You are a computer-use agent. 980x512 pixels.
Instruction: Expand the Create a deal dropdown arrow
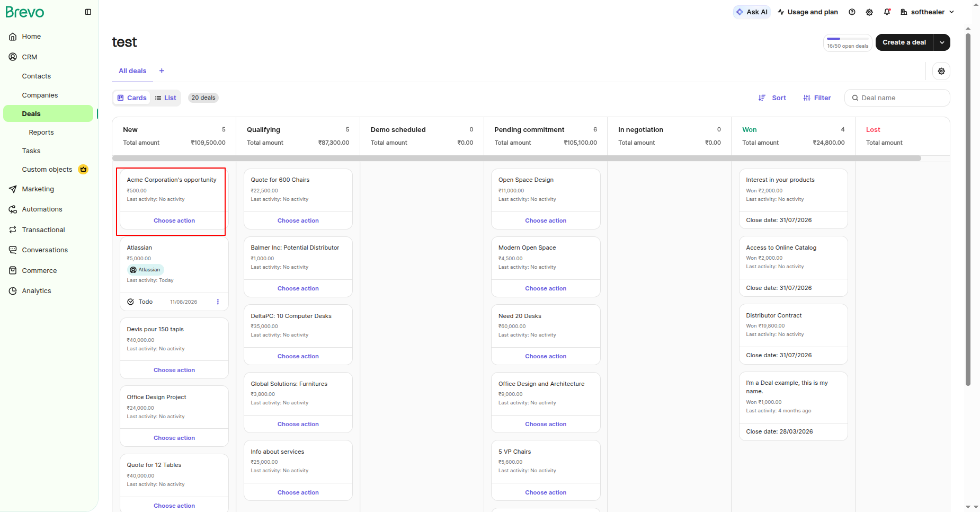tap(942, 42)
